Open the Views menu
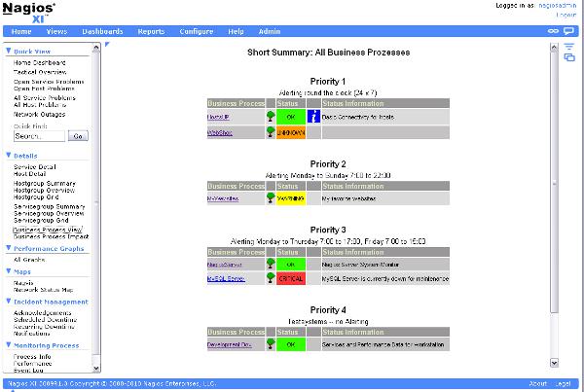This screenshot has width=584, height=392. point(56,31)
